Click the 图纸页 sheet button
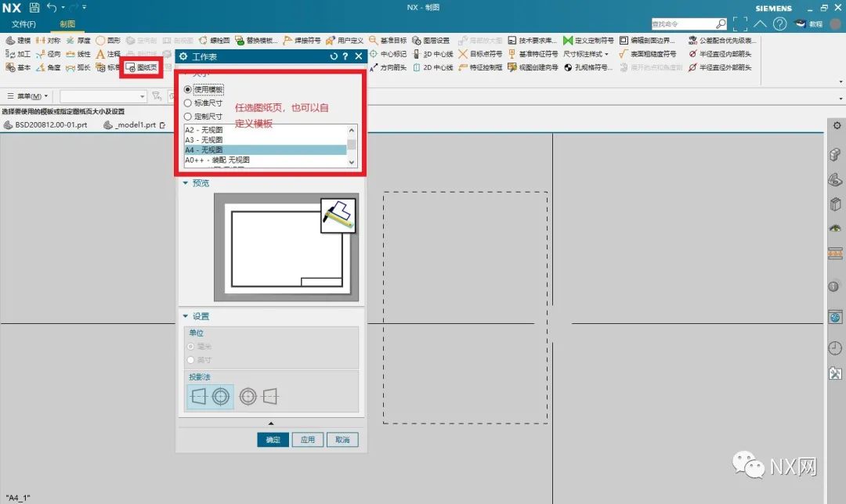This screenshot has width=846, height=504. [x=141, y=67]
